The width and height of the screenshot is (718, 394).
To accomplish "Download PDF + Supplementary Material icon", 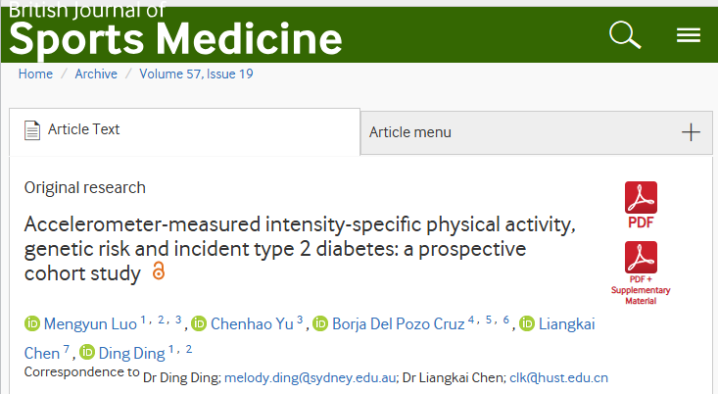I will (x=641, y=273).
